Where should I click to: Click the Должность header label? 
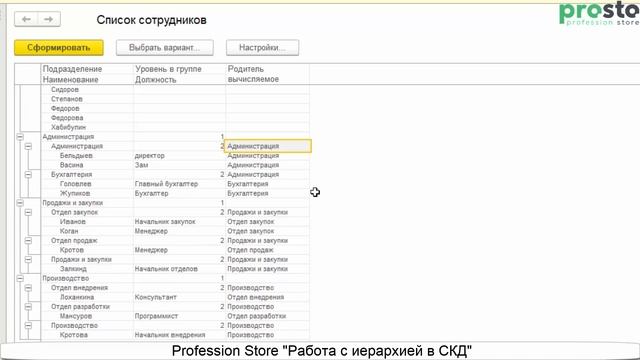click(x=156, y=80)
